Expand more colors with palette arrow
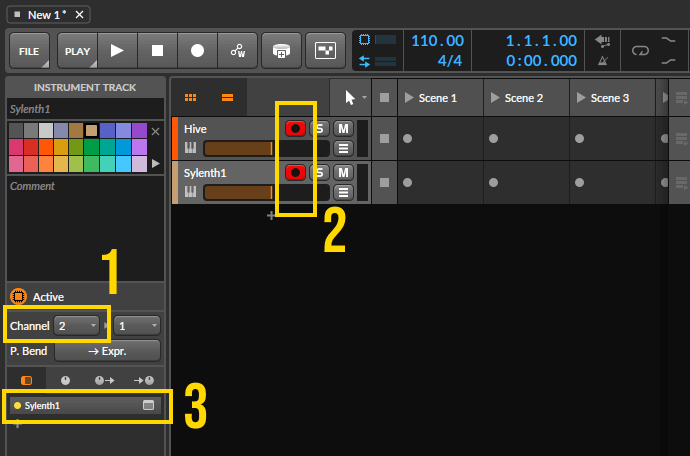 (155, 163)
